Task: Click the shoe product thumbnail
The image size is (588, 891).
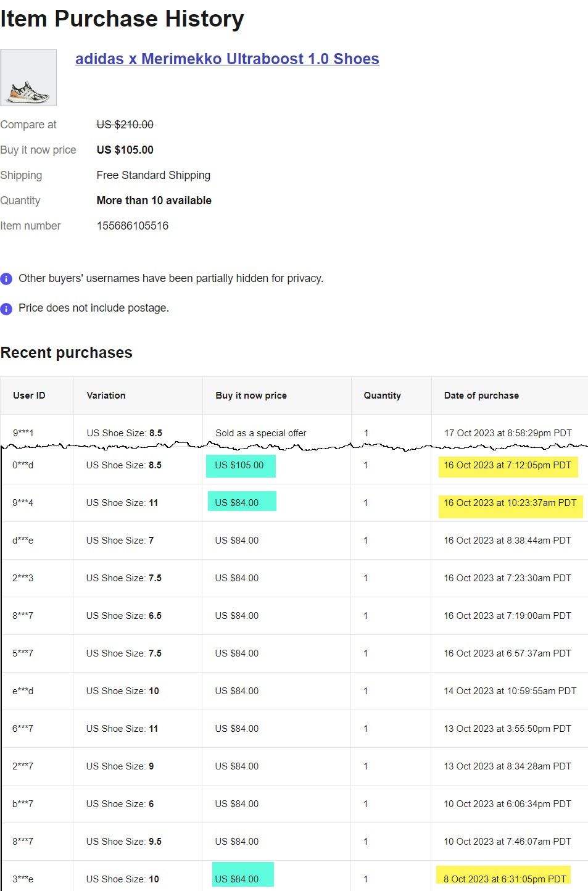Action: tap(28, 78)
